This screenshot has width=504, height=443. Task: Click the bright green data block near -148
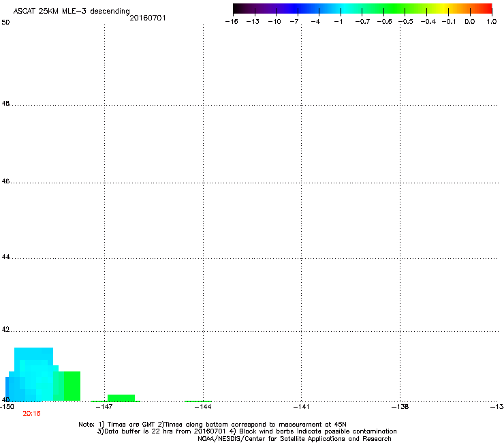[x=72, y=386]
